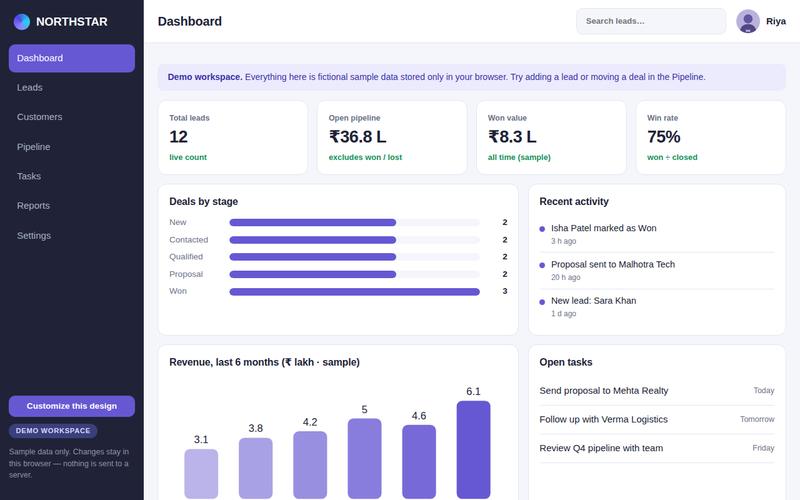Viewport: 800px width, 500px height.
Task: Select the Total leads card
Action: [233, 137]
